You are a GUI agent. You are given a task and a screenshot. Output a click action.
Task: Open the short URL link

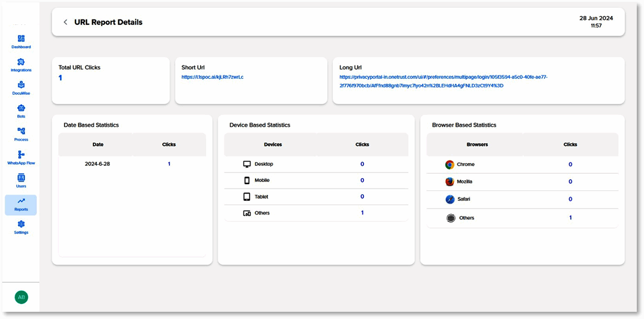coord(212,77)
